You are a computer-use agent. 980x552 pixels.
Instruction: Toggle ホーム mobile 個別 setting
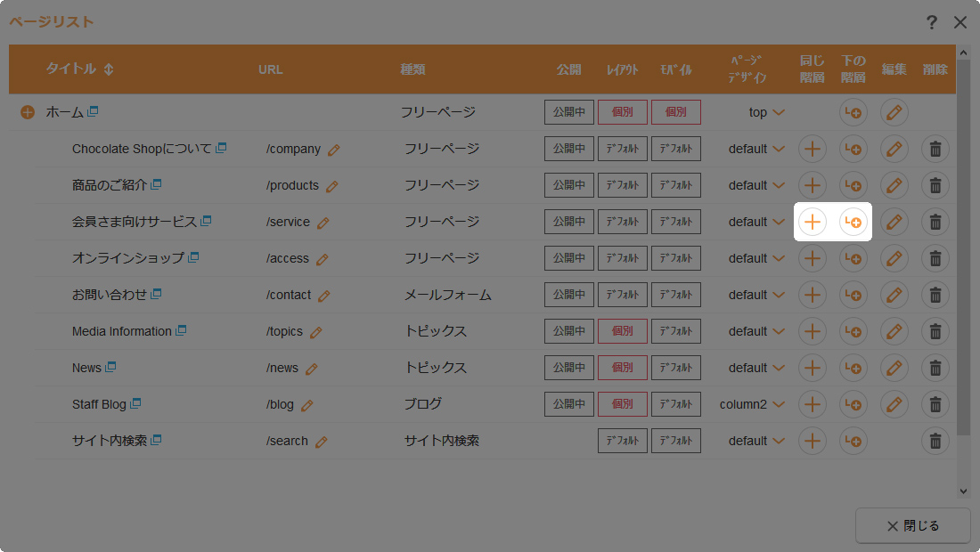pyautogui.click(x=675, y=112)
